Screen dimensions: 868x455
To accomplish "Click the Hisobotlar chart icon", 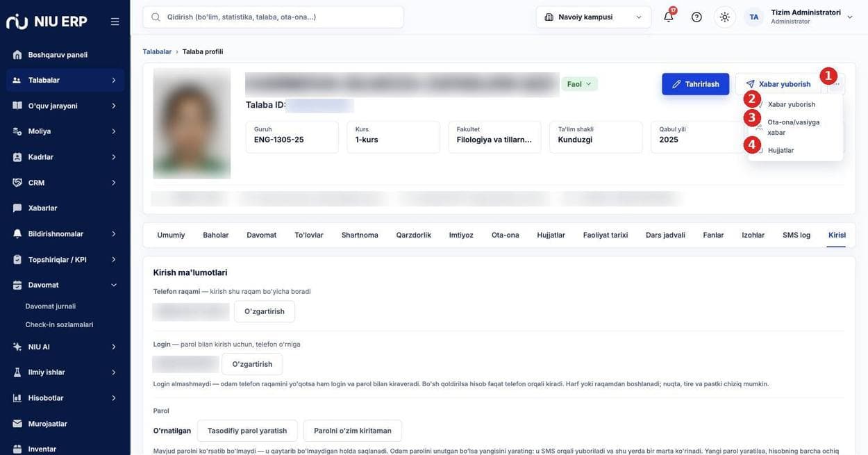I will click(17, 398).
